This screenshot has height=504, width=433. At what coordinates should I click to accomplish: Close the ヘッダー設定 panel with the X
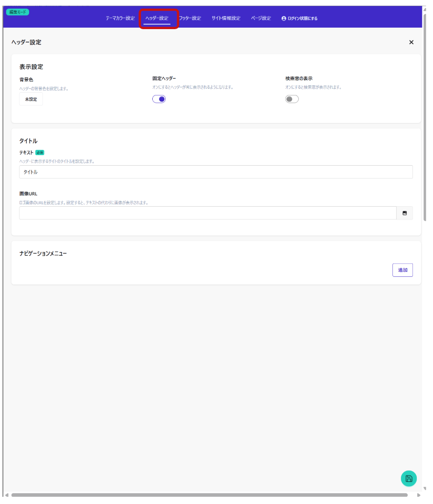pyautogui.click(x=411, y=42)
